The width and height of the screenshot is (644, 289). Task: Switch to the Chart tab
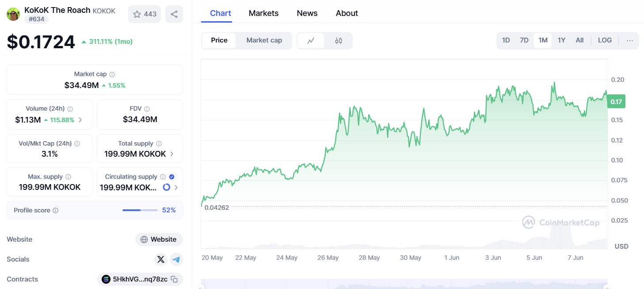[x=221, y=13]
